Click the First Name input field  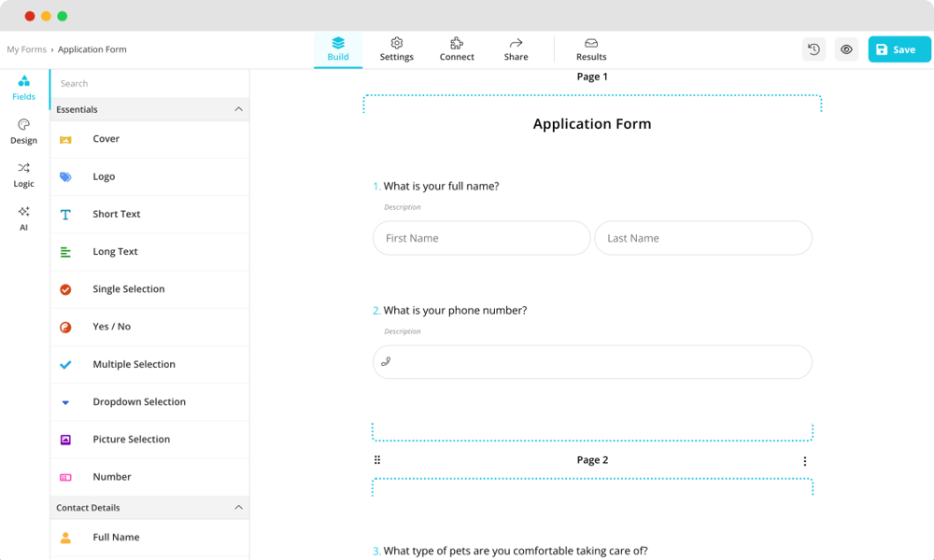click(481, 238)
